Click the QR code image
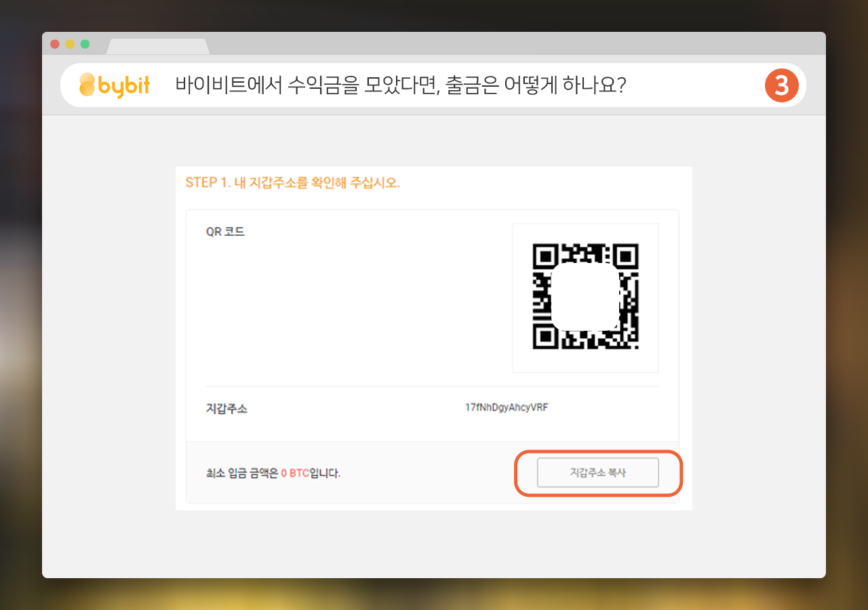This screenshot has height=610, width=868. [586, 296]
